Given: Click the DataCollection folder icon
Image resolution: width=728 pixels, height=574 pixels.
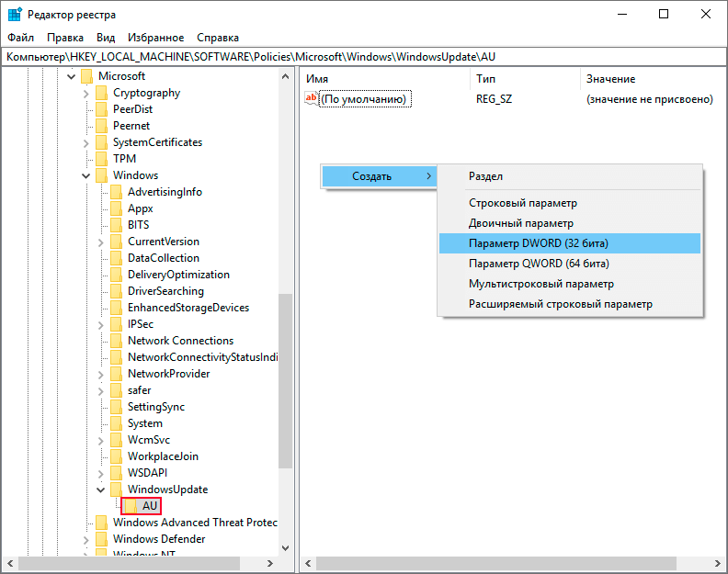Looking at the screenshot, I should [117, 258].
